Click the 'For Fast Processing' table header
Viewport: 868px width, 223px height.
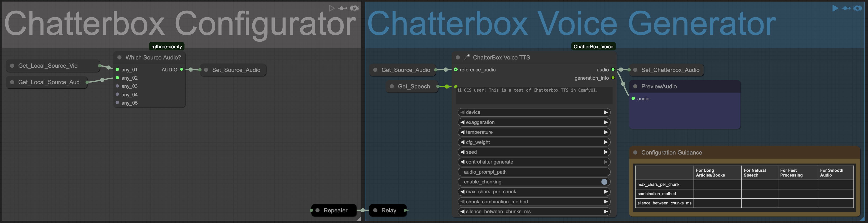click(x=798, y=173)
